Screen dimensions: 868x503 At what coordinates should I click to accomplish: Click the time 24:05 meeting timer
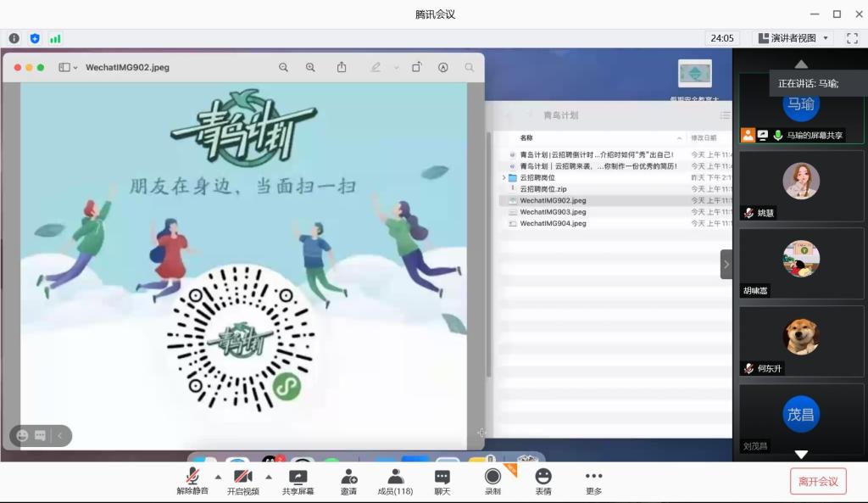pyautogui.click(x=722, y=38)
